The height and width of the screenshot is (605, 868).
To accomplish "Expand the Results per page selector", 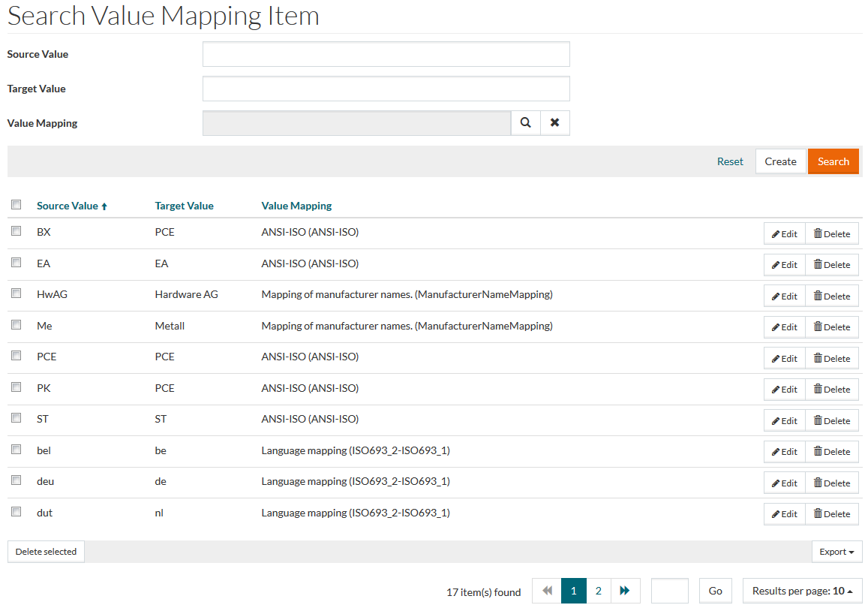I will point(802,591).
